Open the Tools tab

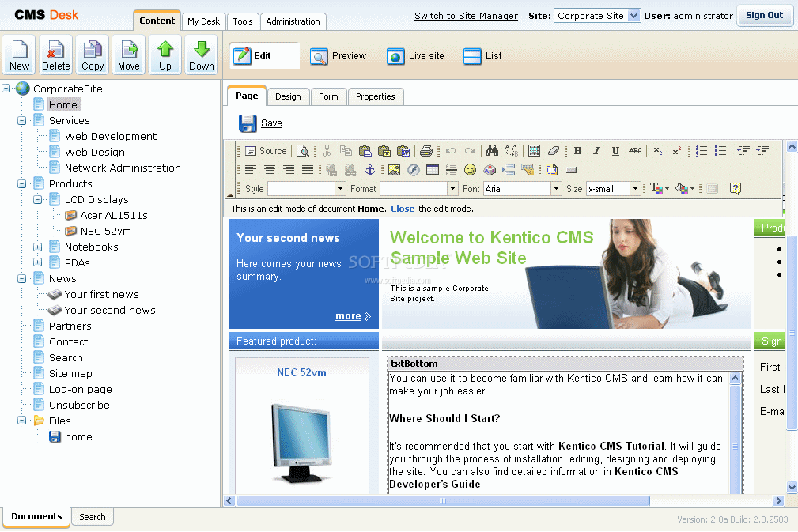pyautogui.click(x=243, y=21)
